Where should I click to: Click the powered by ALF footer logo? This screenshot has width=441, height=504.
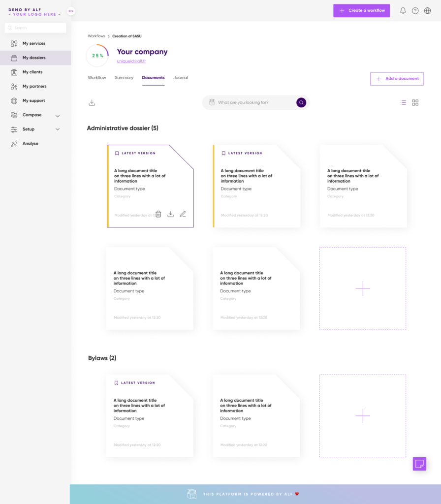[192, 494]
